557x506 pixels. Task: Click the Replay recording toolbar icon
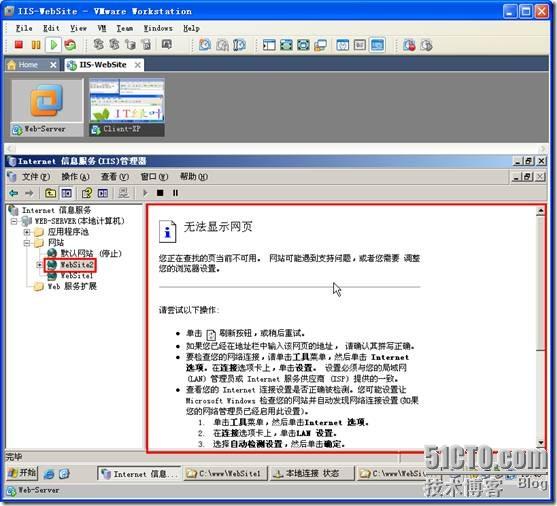point(426,45)
